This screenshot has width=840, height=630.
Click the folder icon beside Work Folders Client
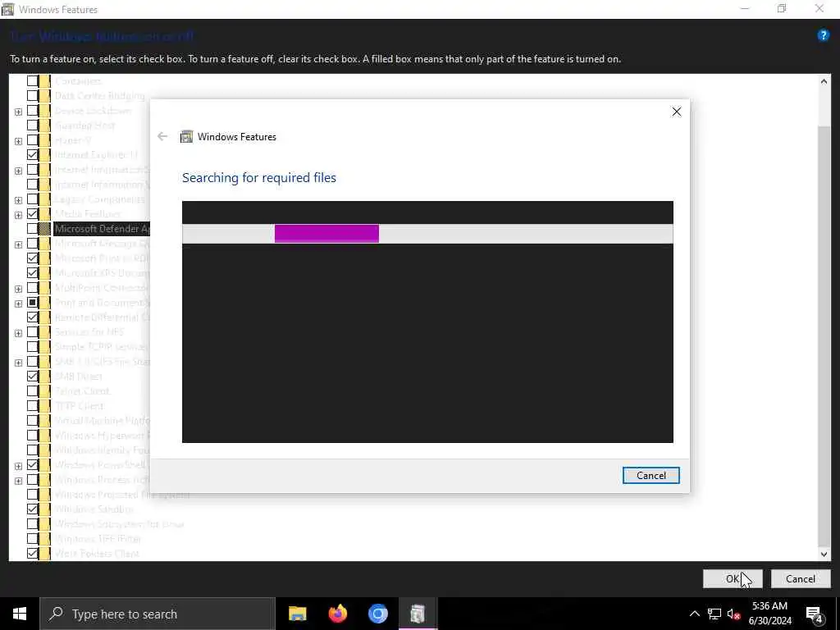pyautogui.click(x=45, y=554)
